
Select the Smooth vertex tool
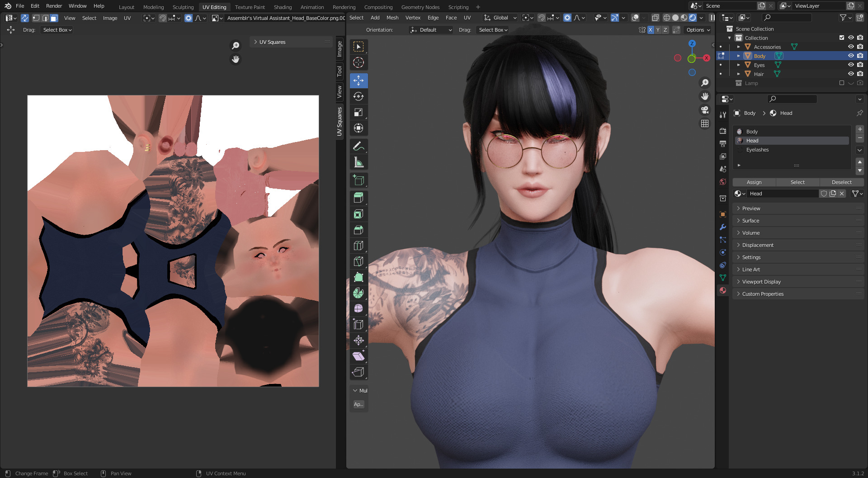pyautogui.click(x=359, y=309)
